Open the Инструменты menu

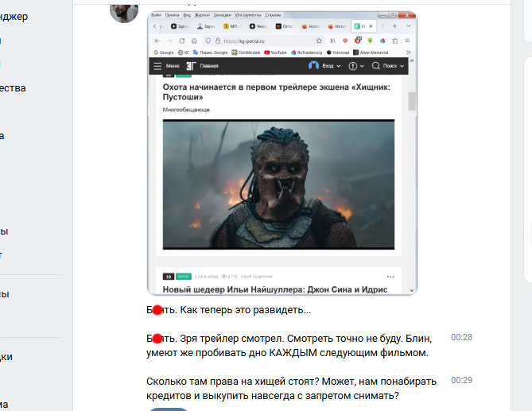tap(248, 15)
